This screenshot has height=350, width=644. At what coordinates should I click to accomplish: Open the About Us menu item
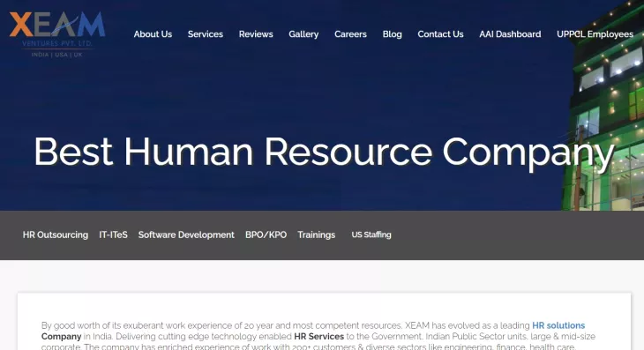tap(153, 34)
